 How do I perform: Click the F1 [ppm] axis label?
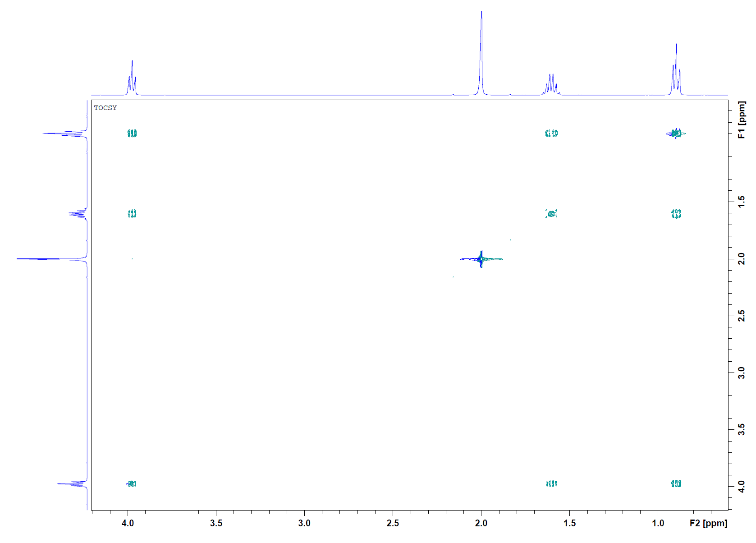click(741, 120)
